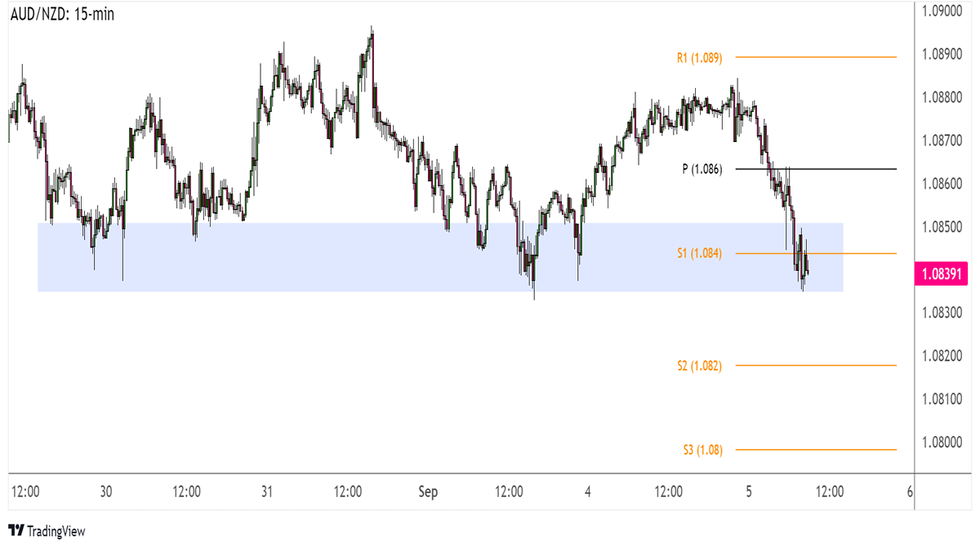Select the 4 date marker on time axis
Viewport: 980px width, 551px height.
point(588,492)
